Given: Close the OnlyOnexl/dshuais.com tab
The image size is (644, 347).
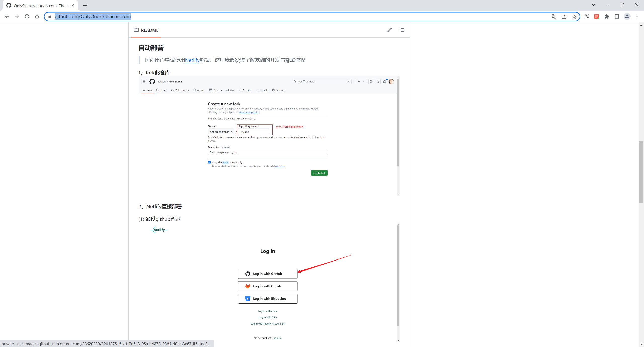Looking at the screenshot, I should 73,5.
